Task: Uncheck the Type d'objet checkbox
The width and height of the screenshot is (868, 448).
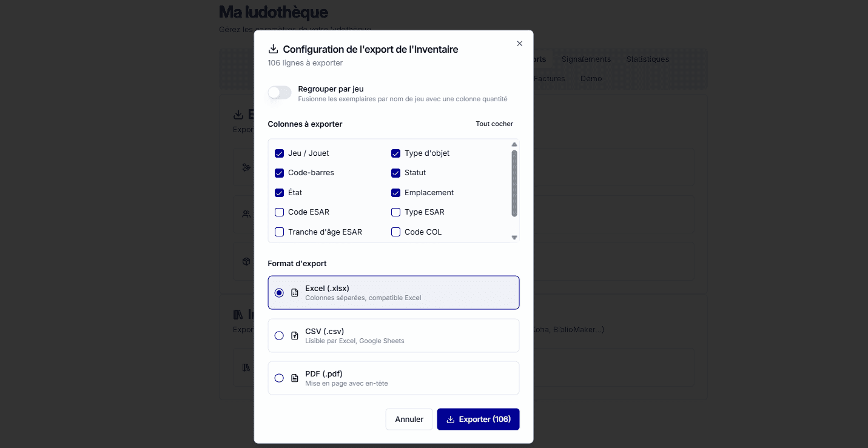Action: coord(395,153)
